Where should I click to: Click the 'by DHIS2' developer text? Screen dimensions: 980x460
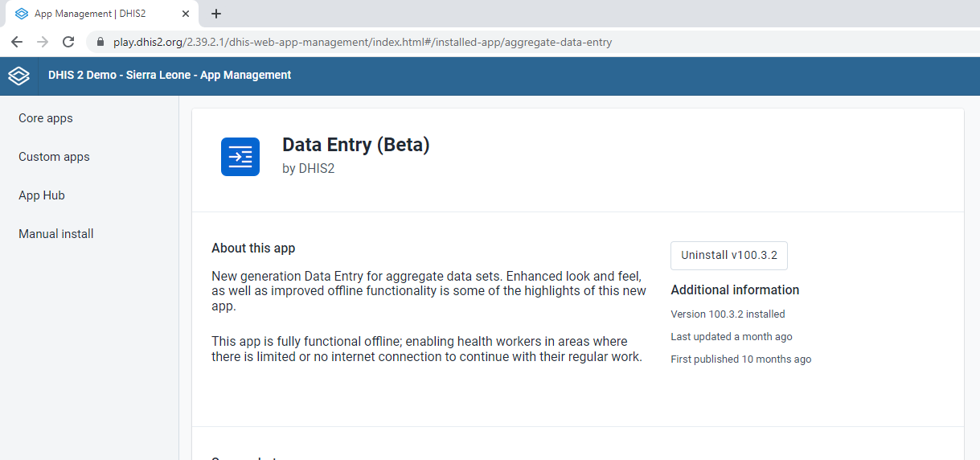[308, 169]
